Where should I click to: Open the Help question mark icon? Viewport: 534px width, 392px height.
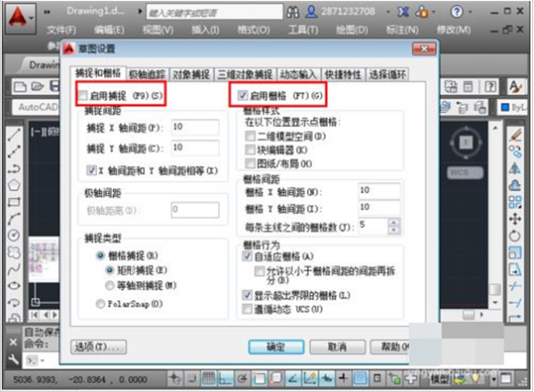(457, 12)
